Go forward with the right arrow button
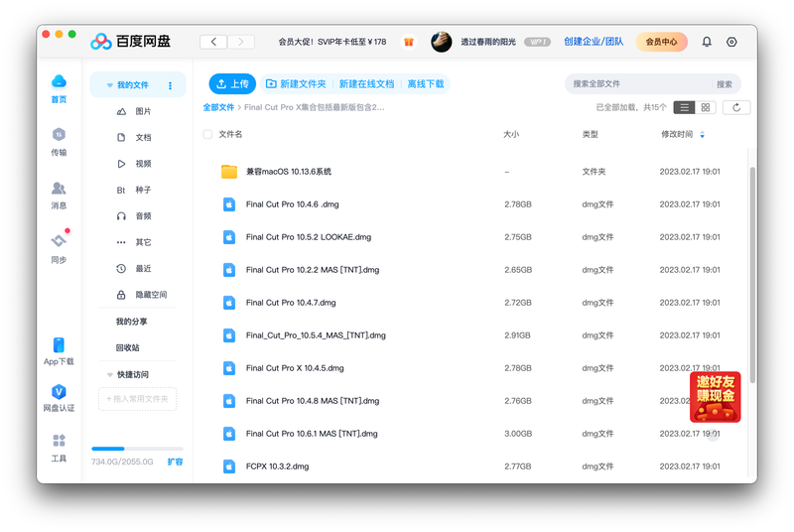 point(241,42)
